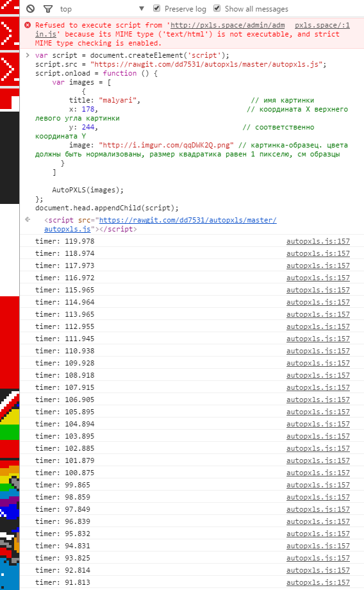Open autopxls.js:157 link for timer 106.905
Viewport: 364px width, 590px height.
click(x=318, y=400)
